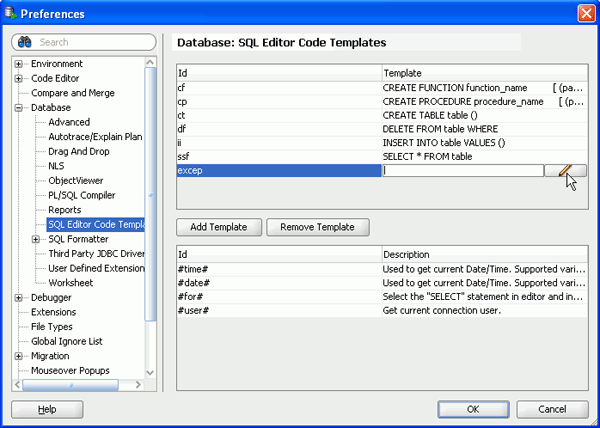Click tree scrollbar down arrow

pyautogui.click(x=150, y=373)
